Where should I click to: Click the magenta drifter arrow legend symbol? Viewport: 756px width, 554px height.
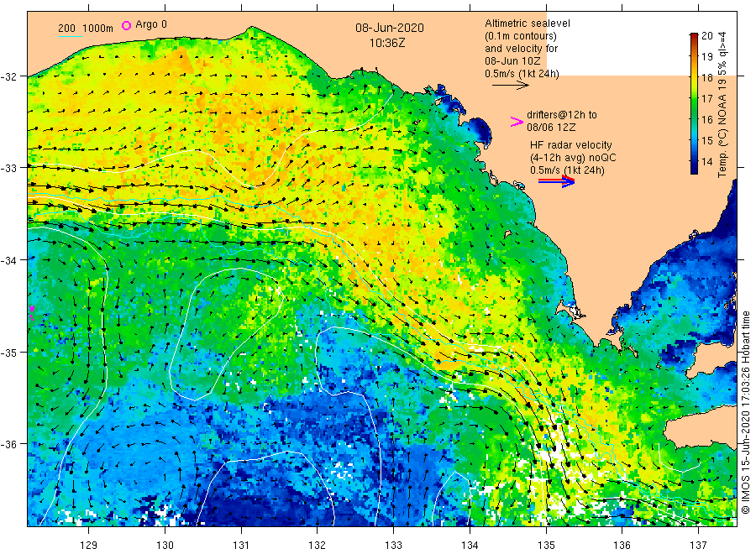pos(517,122)
